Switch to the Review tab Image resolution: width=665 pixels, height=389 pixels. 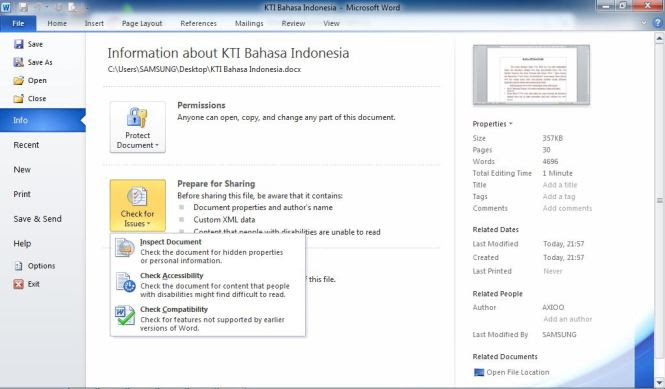[x=293, y=23]
